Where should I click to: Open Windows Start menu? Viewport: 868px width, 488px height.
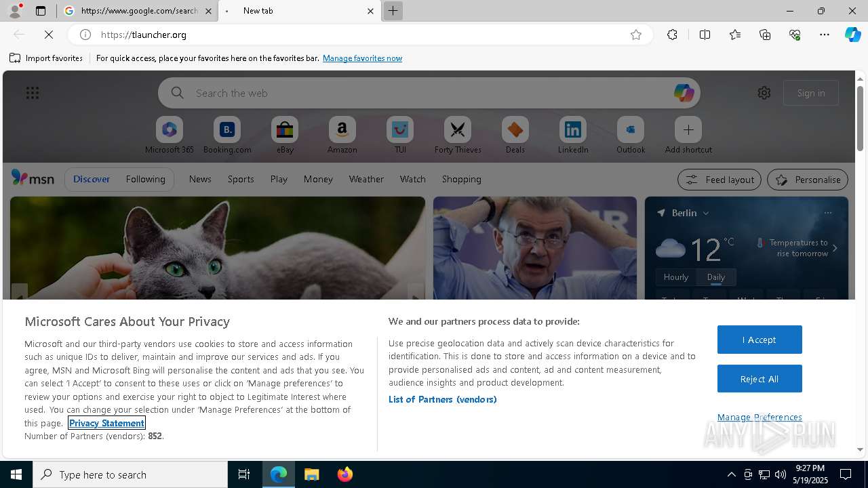click(x=16, y=474)
